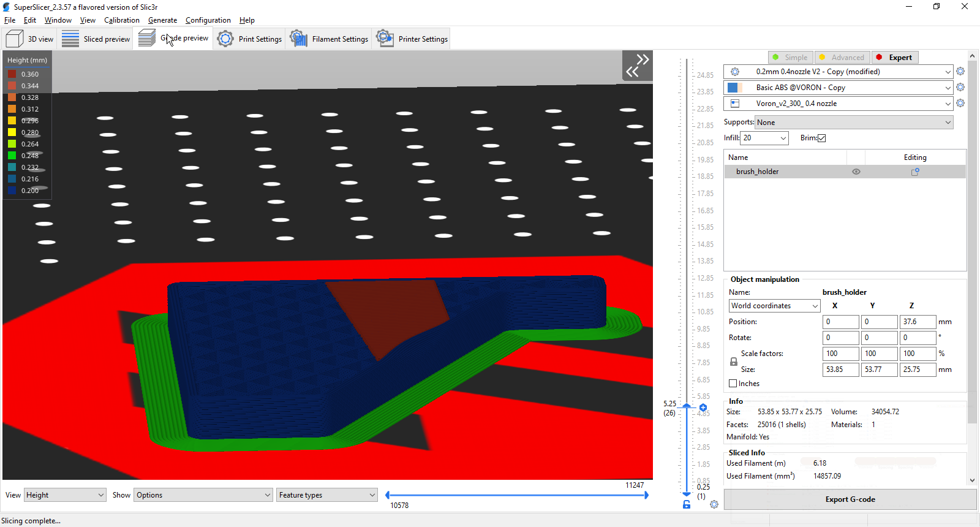980x527 pixels.
Task: Click the upper thumb of vertical layer slider
Action: tap(687, 406)
